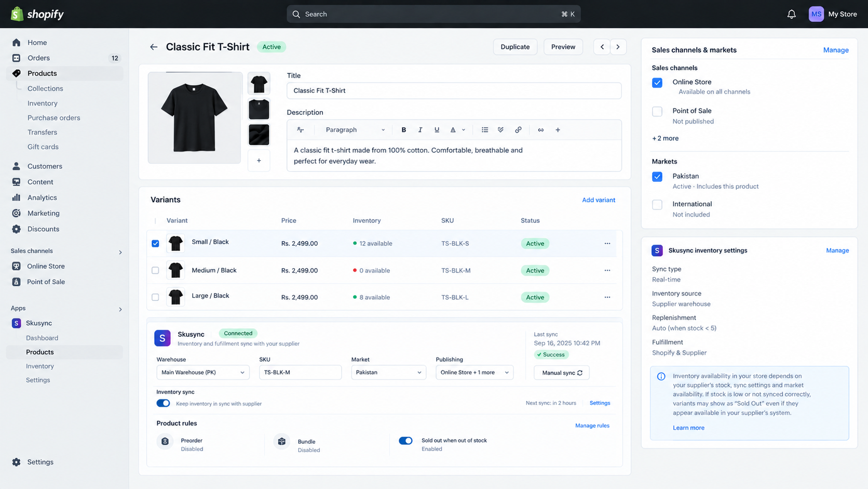868x489 pixels.
Task: Check the International market checkbox
Action: tap(657, 205)
